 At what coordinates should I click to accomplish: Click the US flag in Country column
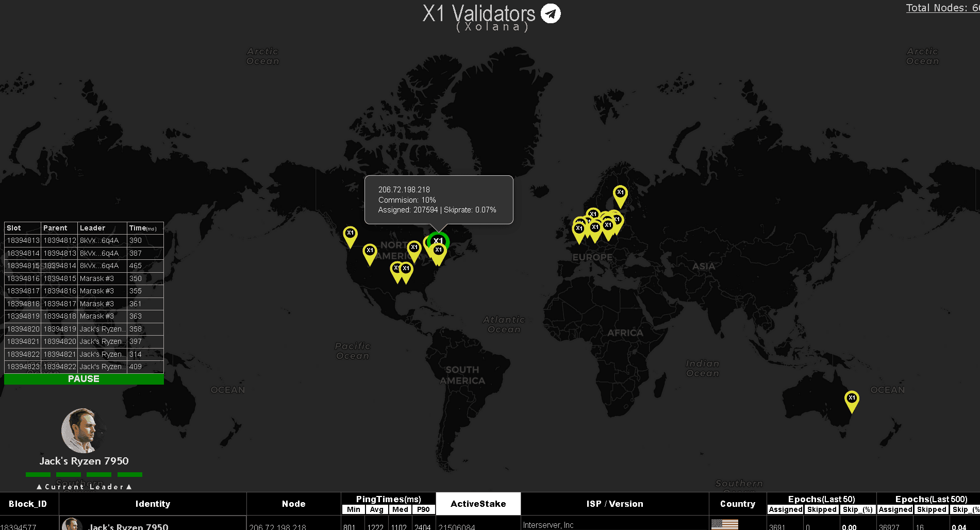pos(724,525)
